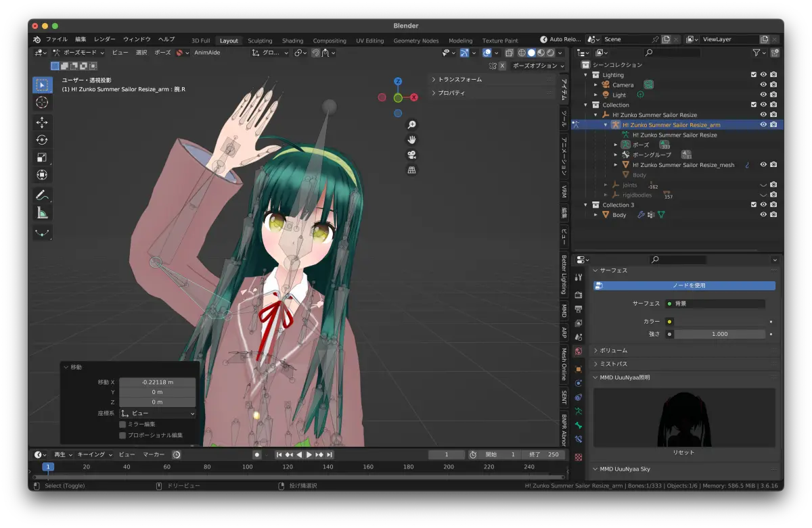Hide the Light object in viewport
This screenshot has height=528, width=812.
point(763,95)
